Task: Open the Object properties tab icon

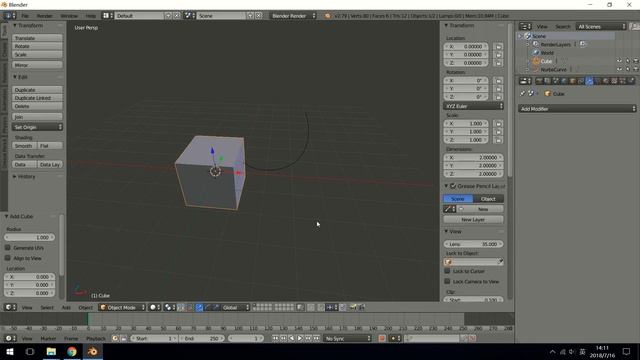Action: (x=572, y=81)
